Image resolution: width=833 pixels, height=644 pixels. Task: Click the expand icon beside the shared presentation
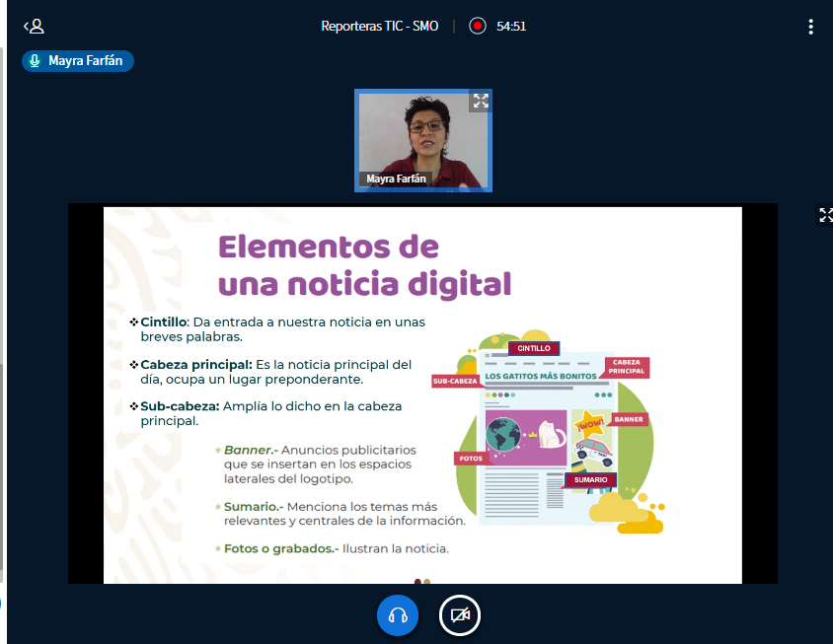(x=825, y=215)
